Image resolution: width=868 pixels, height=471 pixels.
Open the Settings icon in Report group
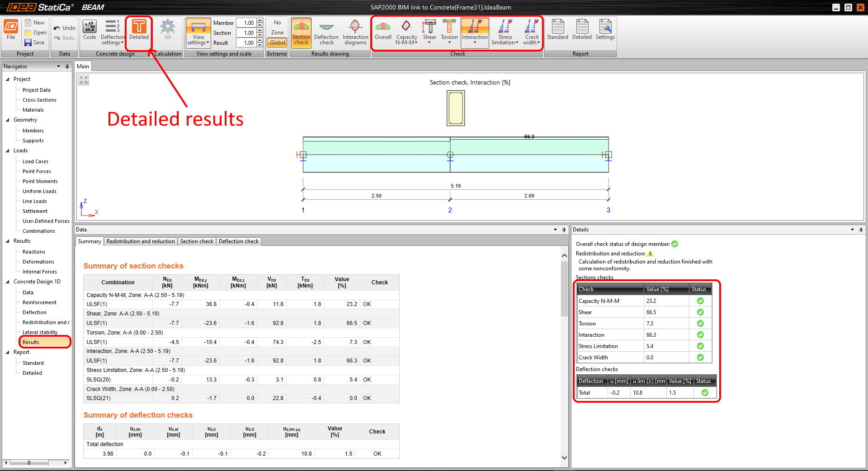pos(605,32)
